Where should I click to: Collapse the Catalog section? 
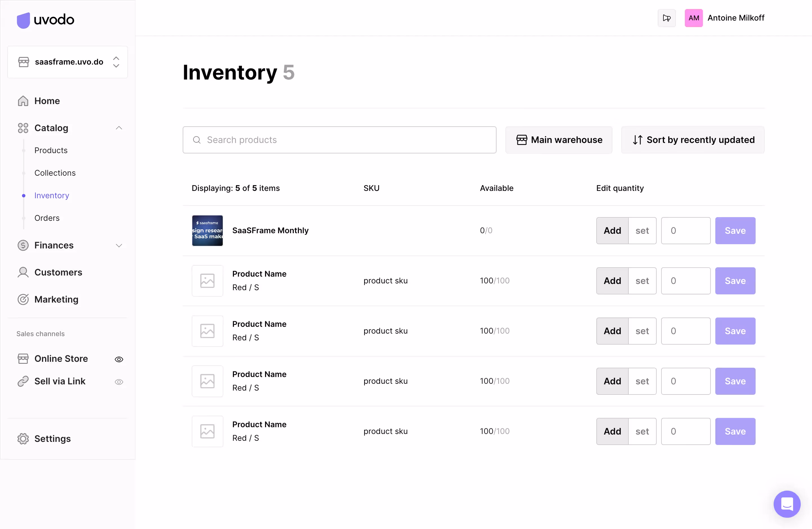point(119,128)
